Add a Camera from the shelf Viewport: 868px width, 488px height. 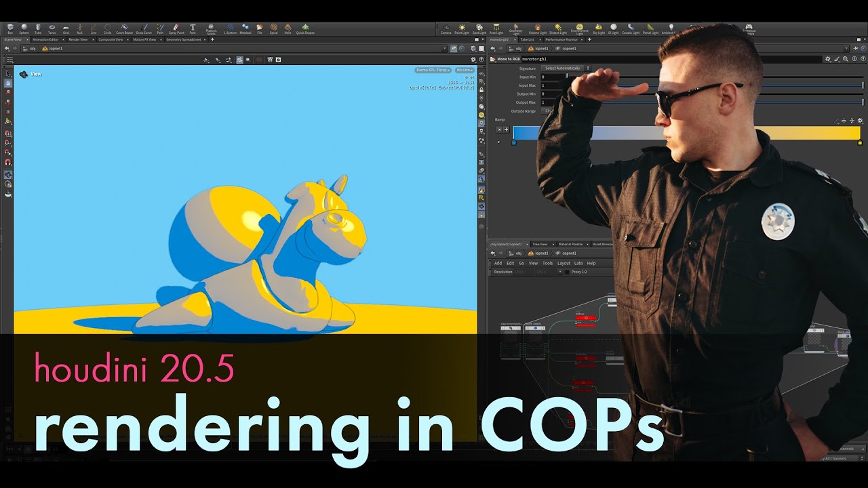click(x=446, y=28)
